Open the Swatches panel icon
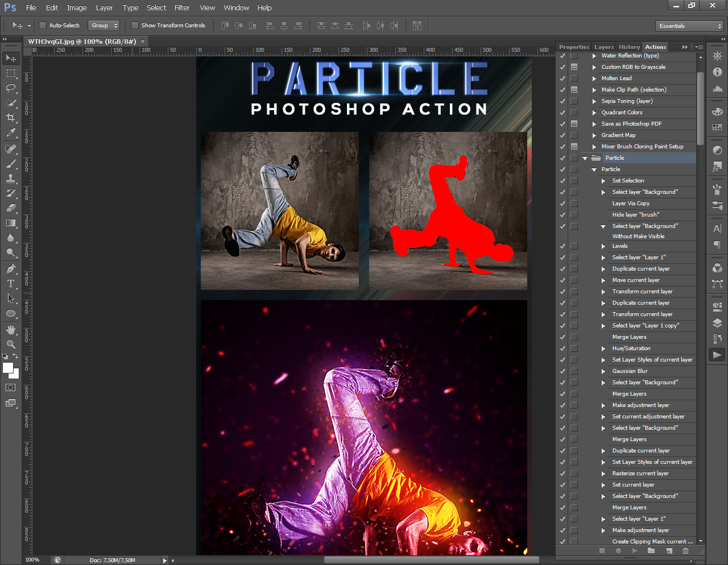The image size is (728, 565). click(x=717, y=127)
